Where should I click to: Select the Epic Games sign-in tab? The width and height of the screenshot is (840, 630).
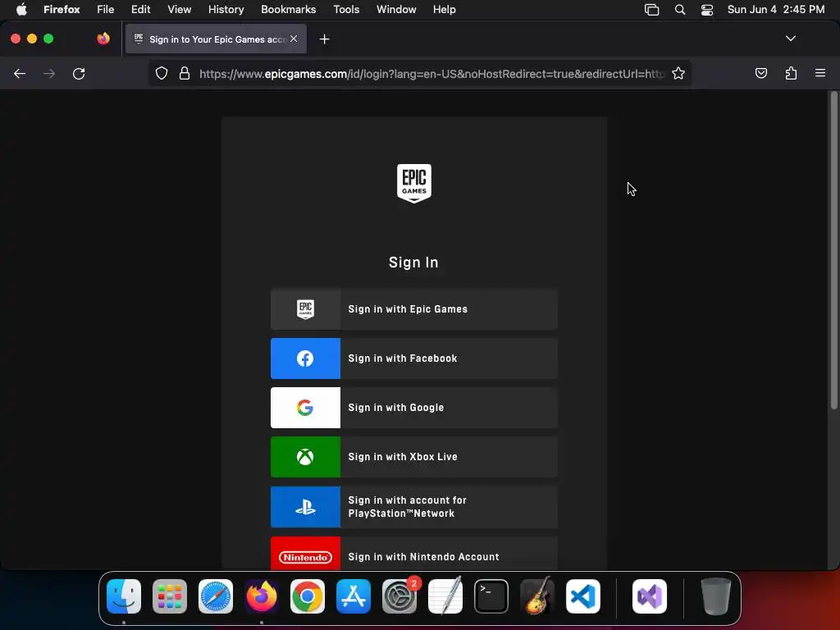pos(216,39)
